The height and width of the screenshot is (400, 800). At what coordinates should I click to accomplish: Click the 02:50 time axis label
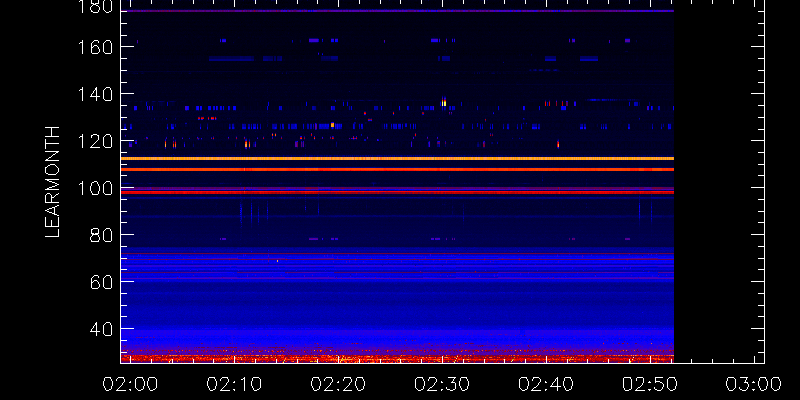651,384
